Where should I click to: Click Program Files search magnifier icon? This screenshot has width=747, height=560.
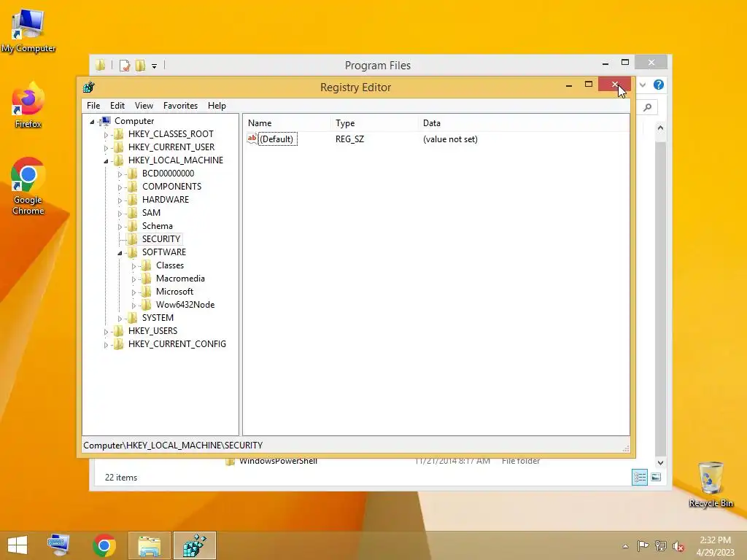(x=648, y=108)
